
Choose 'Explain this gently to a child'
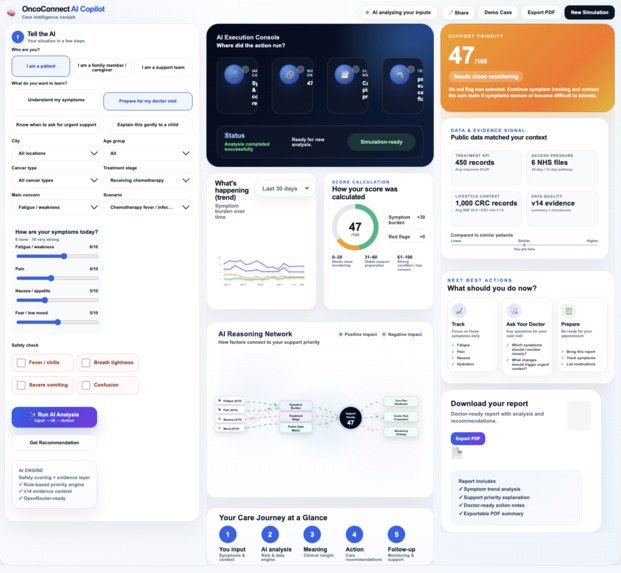point(148,124)
